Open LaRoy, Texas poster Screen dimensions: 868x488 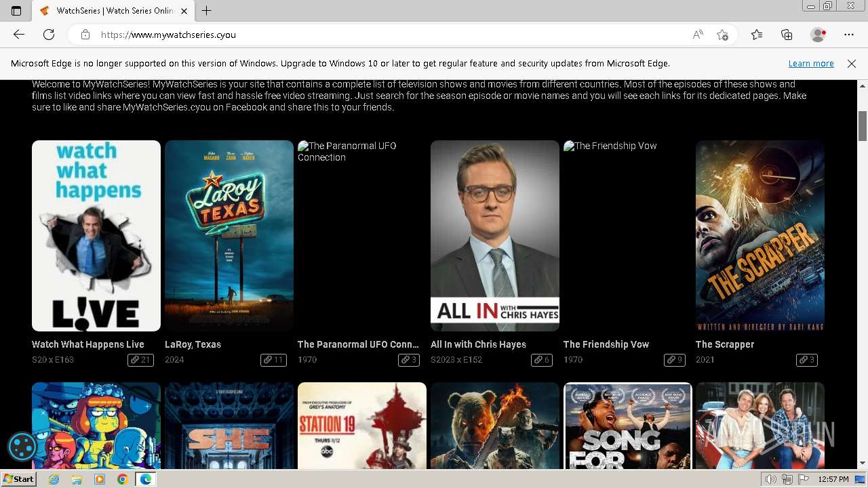click(x=229, y=236)
